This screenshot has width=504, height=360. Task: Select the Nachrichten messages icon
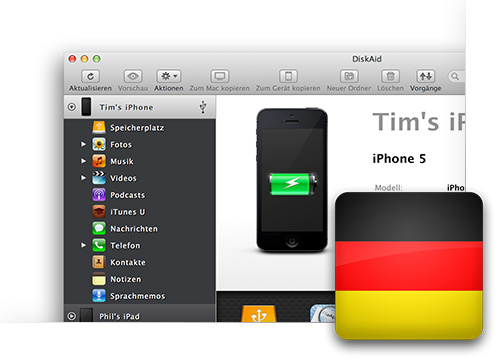tap(99, 228)
